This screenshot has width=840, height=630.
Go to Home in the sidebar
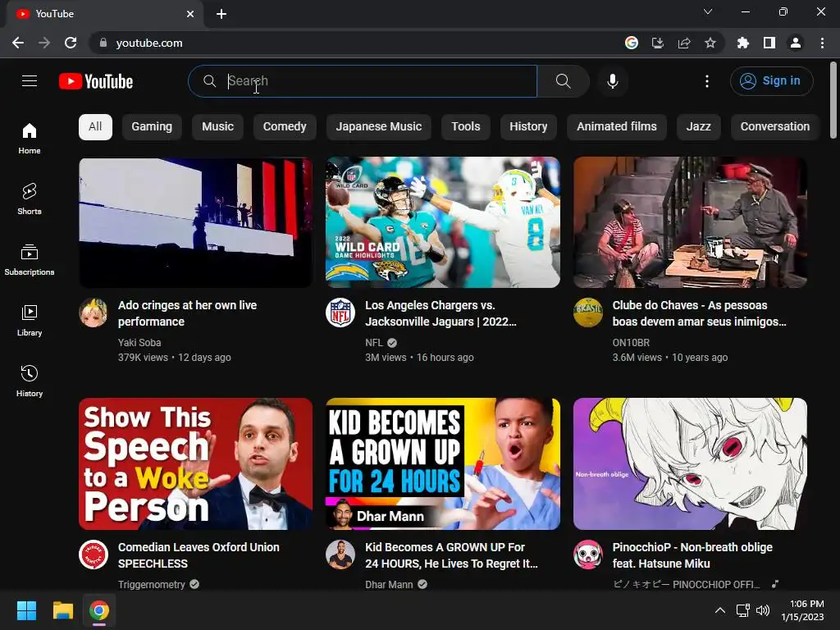pos(30,138)
